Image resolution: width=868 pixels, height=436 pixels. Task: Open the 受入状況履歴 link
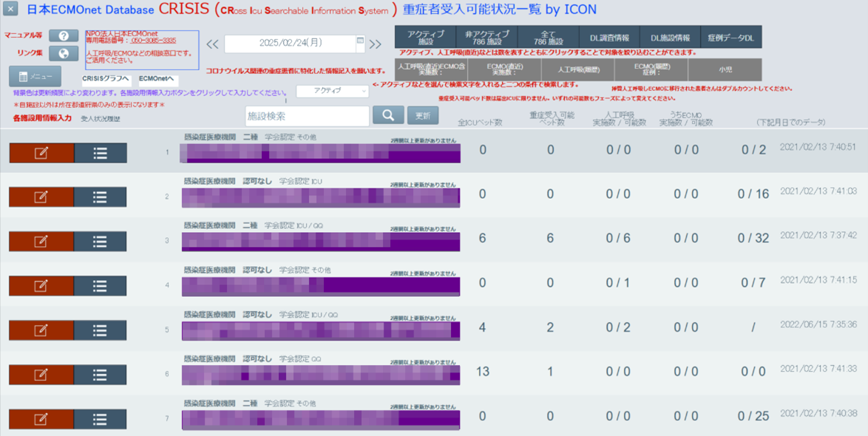click(x=101, y=118)
